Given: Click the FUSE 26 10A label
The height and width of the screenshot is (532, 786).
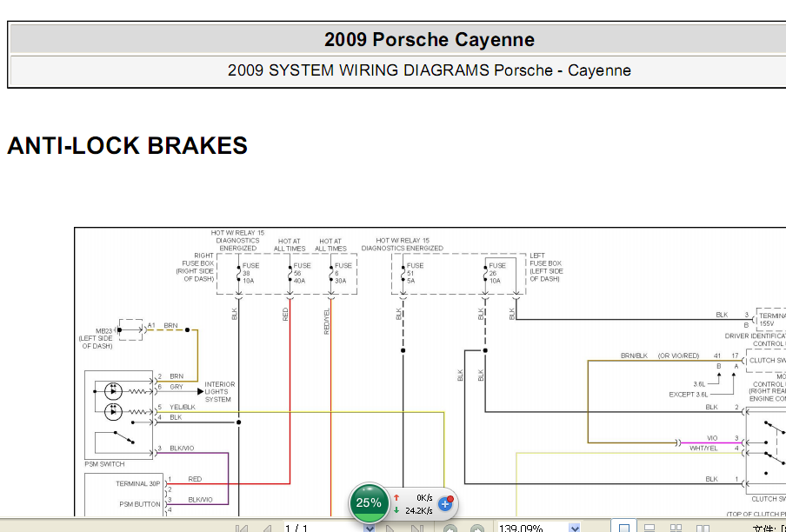Looking at the screenshot, I should tap(497, 273).
